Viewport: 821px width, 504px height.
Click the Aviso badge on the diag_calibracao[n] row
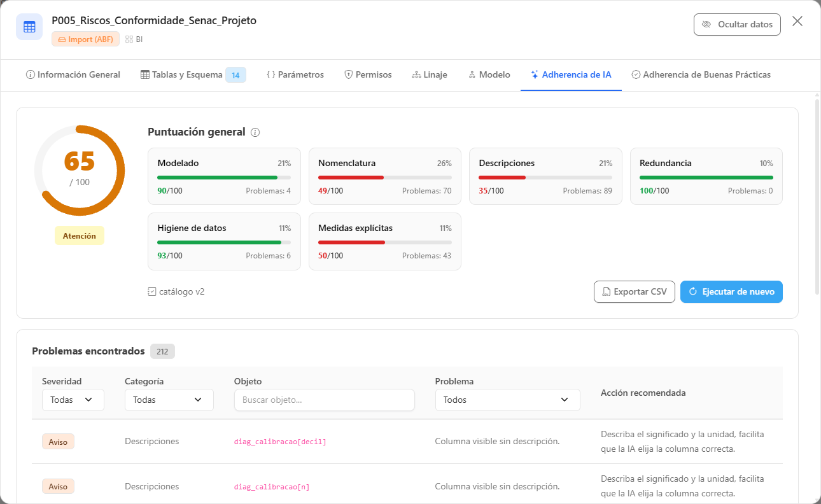(58, 486)
